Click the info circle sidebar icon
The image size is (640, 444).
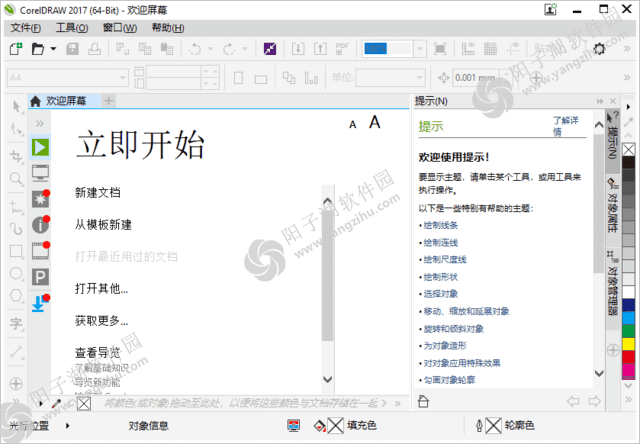[x=40, y=225]
